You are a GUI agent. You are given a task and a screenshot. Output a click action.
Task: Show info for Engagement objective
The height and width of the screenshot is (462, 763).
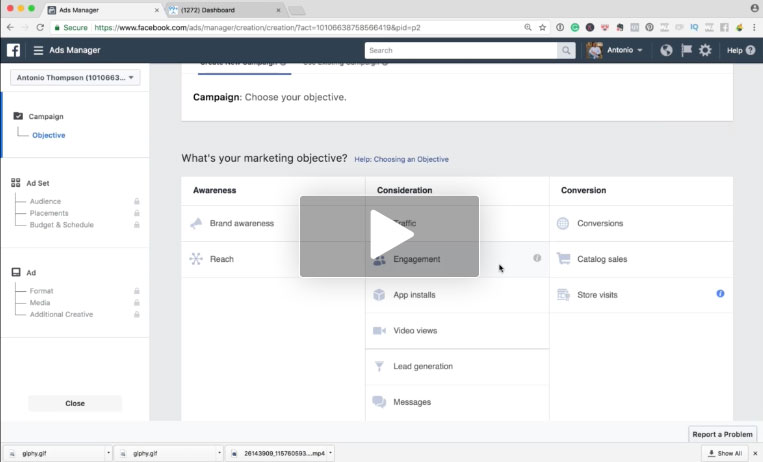click(x=537, y=258)
